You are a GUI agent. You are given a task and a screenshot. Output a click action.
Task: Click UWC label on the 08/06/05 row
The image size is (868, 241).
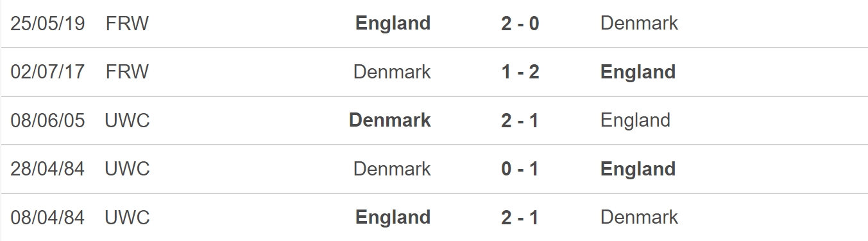(x=127, y=120)
